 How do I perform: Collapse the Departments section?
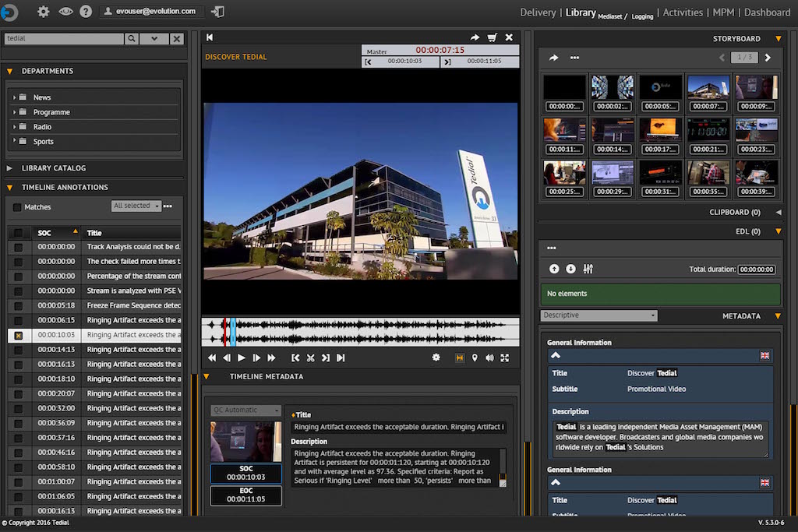pyautogui.click(x=9, y=71)
